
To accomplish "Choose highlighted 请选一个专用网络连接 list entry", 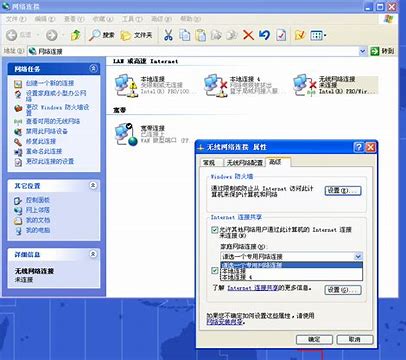I will 291,265.
